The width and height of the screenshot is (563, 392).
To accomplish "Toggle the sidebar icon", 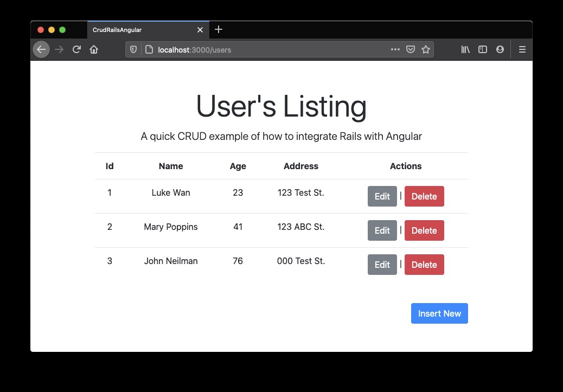I will pyautogui.click(x=482, y=49).
